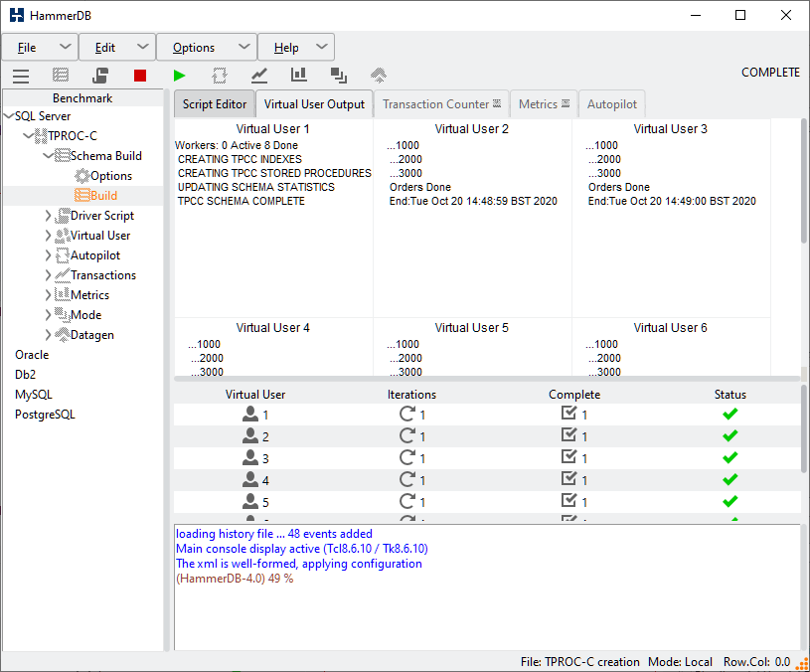The image size is (810, 672).
Task: Expand the Driver Script tree node
Action: (49, 216)
